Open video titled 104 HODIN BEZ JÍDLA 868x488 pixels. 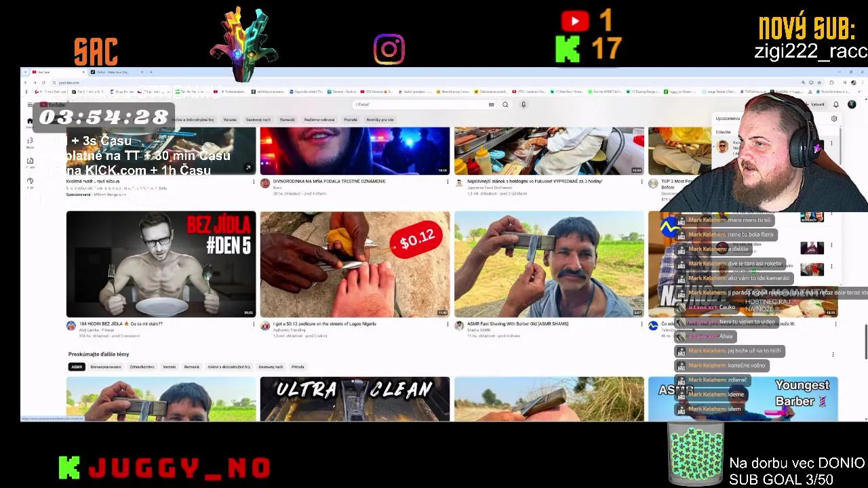pos(121,324)
